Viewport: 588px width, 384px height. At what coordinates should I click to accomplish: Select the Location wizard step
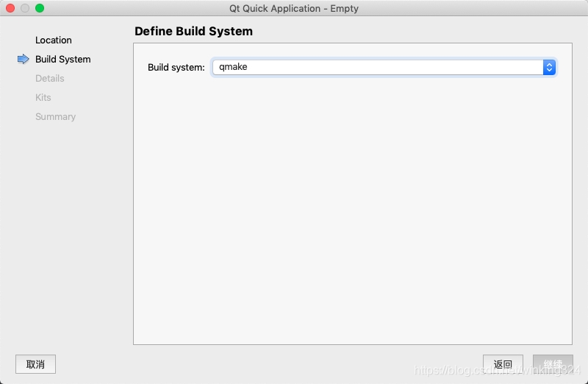coord(53,40)
